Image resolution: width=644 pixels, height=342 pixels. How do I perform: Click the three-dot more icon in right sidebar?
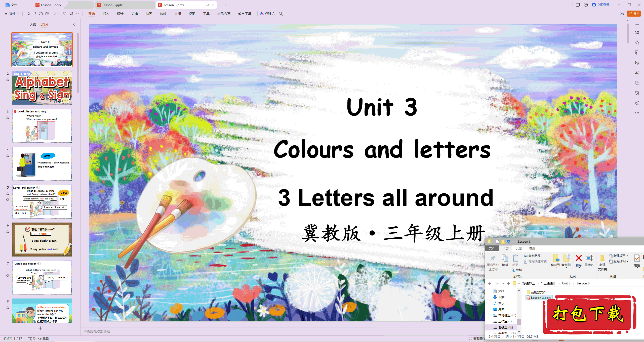637,113
